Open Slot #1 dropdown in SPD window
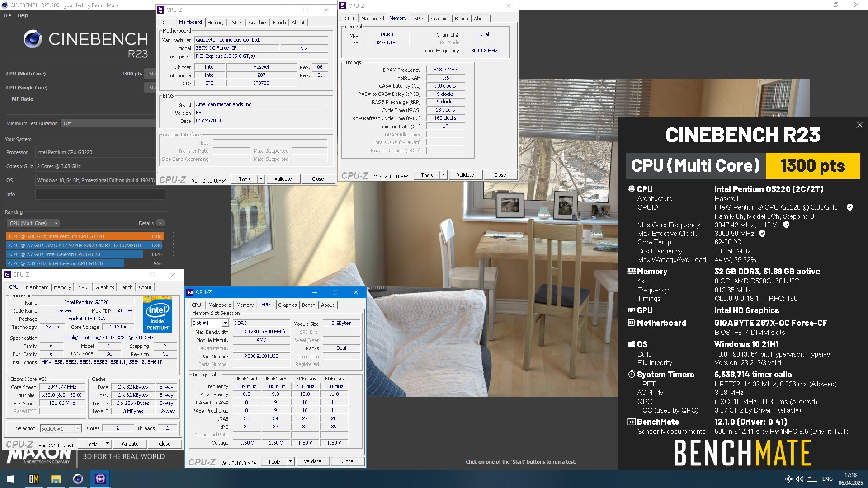The image size is (868, 488). coord(225,323)
